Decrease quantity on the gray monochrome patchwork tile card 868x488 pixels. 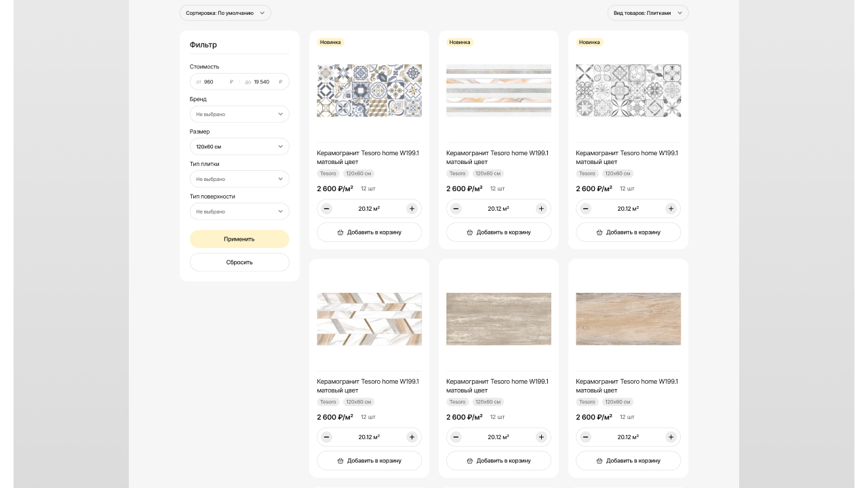coord(586,209)
